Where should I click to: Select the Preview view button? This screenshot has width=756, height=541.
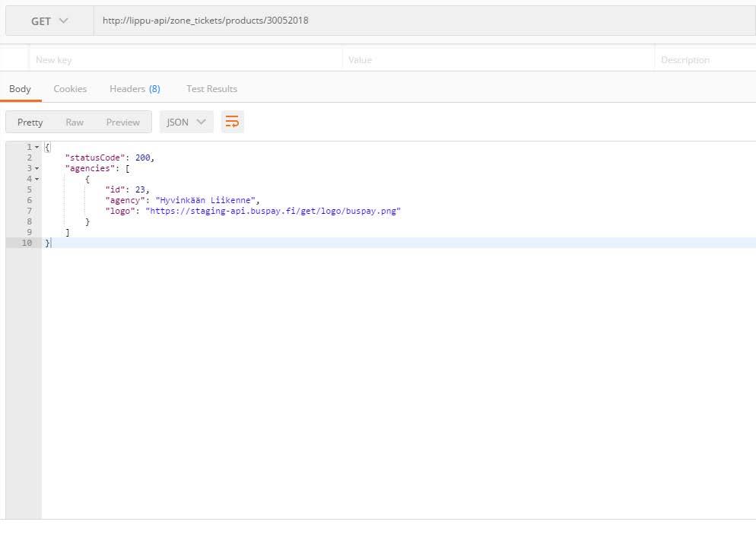(x=123, y=122)
